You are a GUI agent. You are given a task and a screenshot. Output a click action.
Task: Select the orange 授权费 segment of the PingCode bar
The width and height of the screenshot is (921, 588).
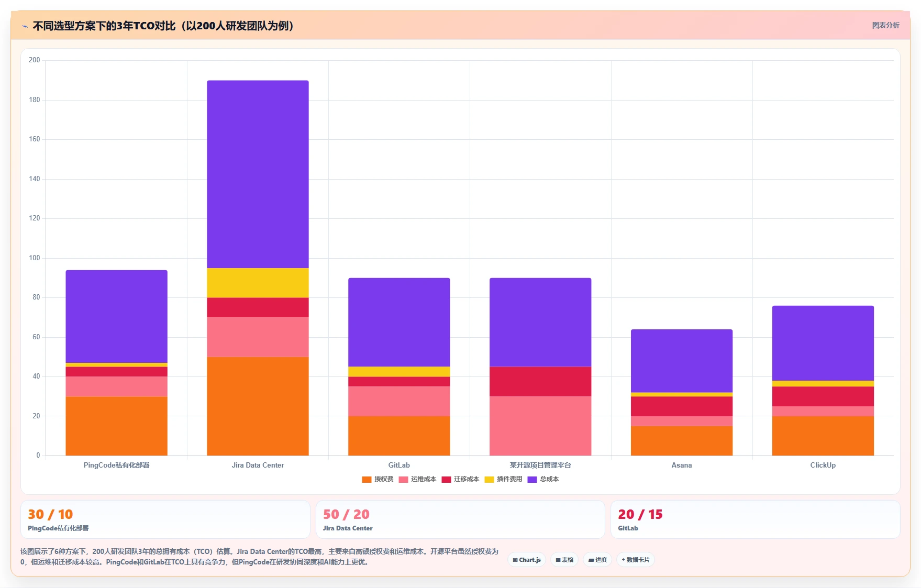point(116,426)
